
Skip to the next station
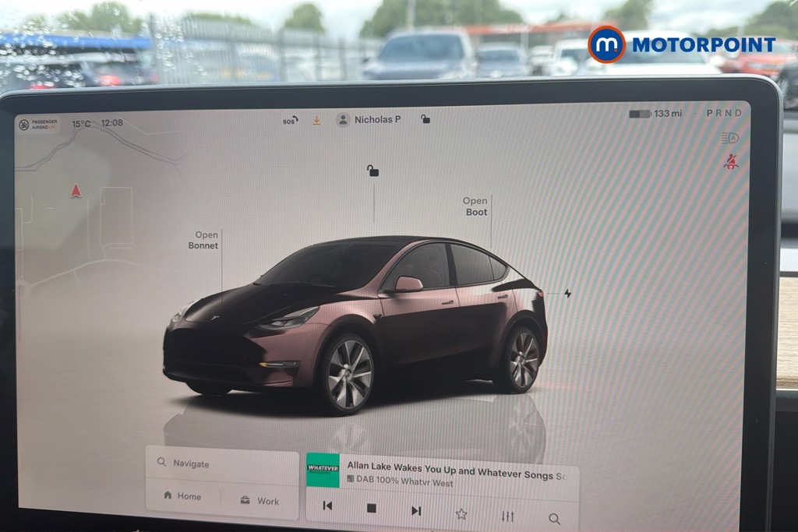tap(416, 511)
